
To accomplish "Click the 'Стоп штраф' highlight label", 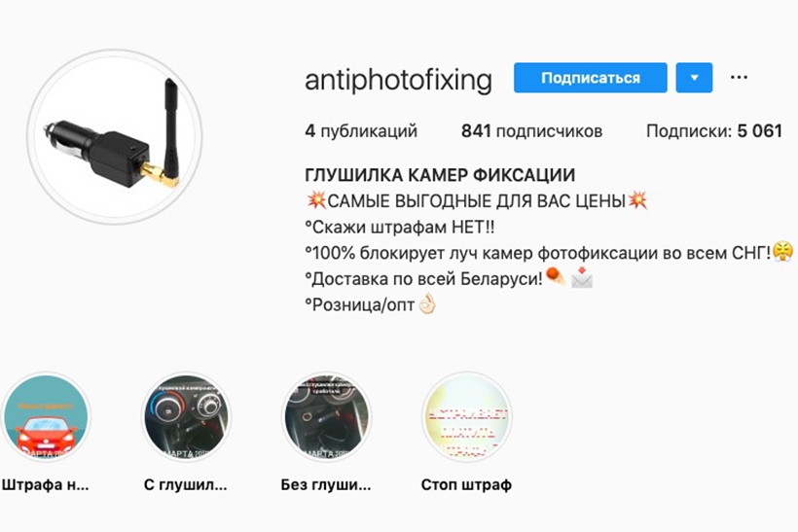I will tap(466, 484).
